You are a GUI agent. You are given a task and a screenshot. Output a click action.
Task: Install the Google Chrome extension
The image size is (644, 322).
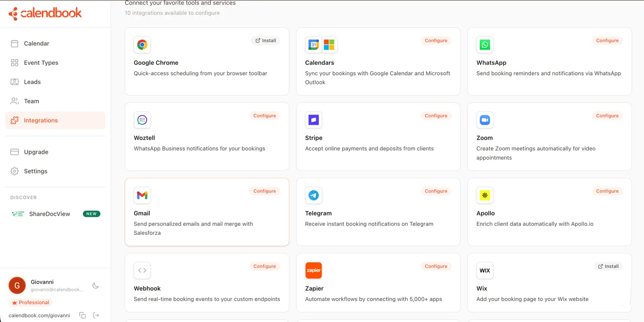point(266,41)
